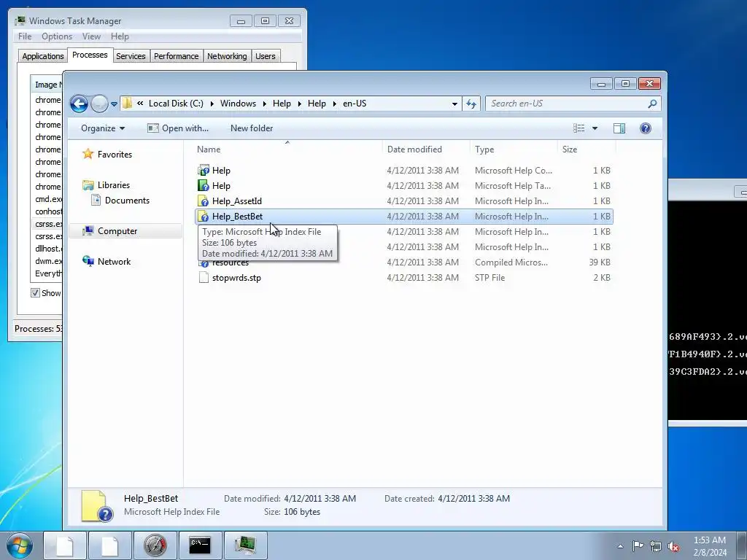Screen dimensions: 747x560
Task: Click the folder icon in address bar
Action: (x=127, y=104)
